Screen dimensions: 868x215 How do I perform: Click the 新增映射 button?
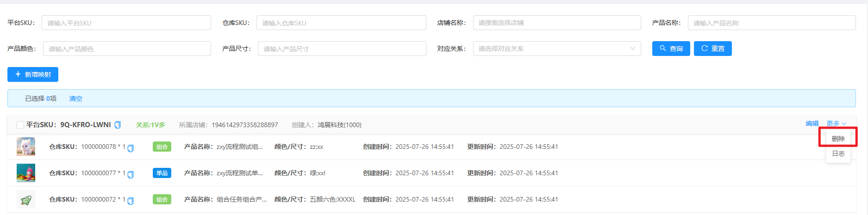point(33,74)
